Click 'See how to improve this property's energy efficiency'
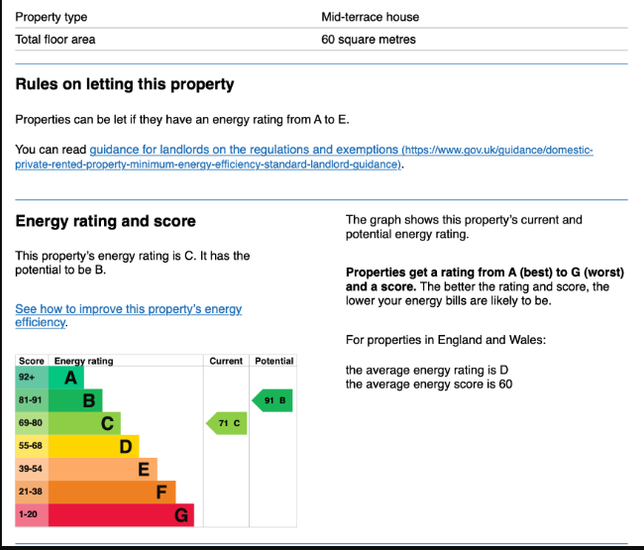 128,310
